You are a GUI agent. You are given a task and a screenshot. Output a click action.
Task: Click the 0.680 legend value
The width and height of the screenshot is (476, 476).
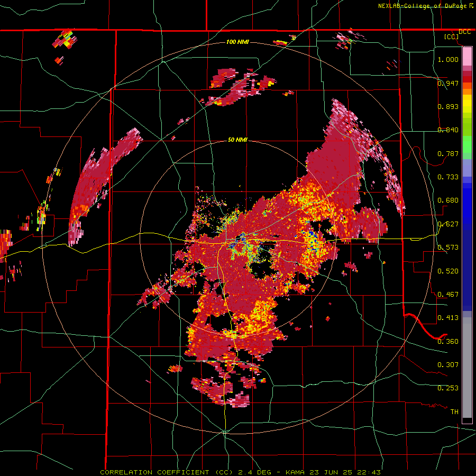point(448,200)
